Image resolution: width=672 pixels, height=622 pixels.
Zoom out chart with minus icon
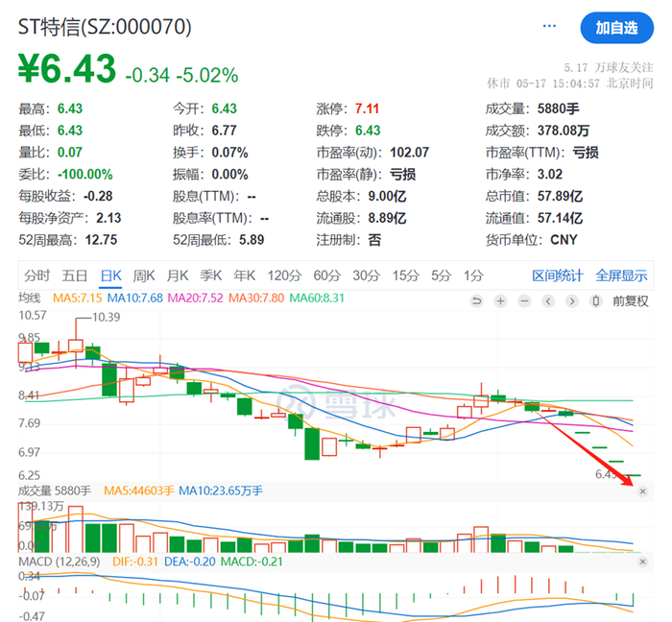[524, 301]
